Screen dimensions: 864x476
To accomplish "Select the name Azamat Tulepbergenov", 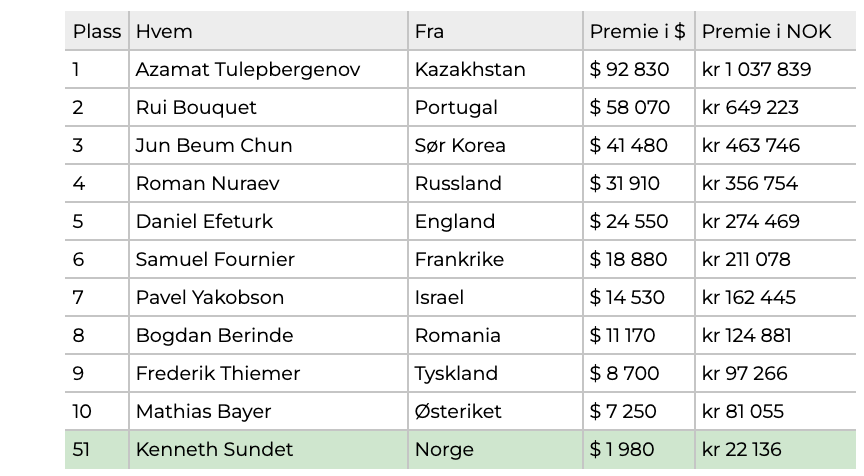I will (248, 69).
